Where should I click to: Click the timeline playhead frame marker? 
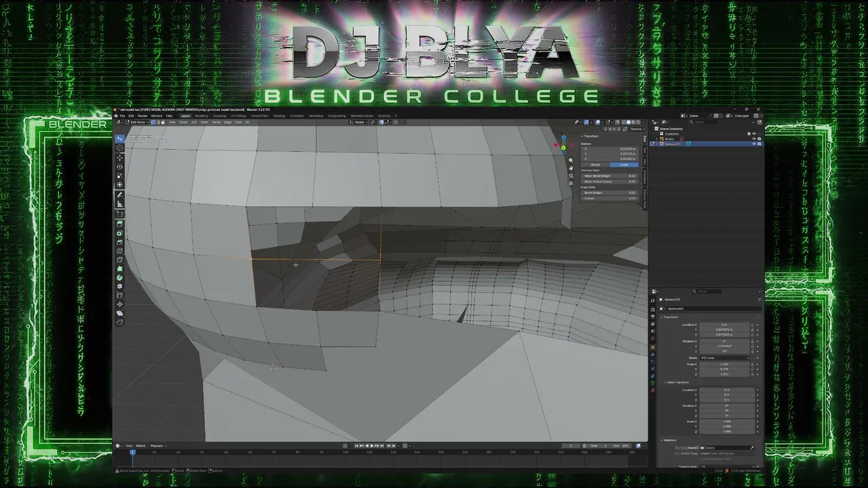[x=132, y=451]
